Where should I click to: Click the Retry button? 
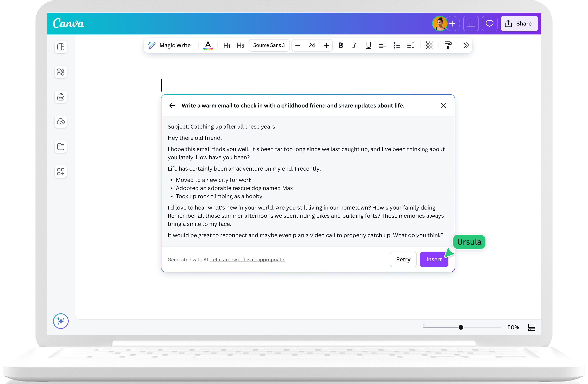[x=403, y=259]
